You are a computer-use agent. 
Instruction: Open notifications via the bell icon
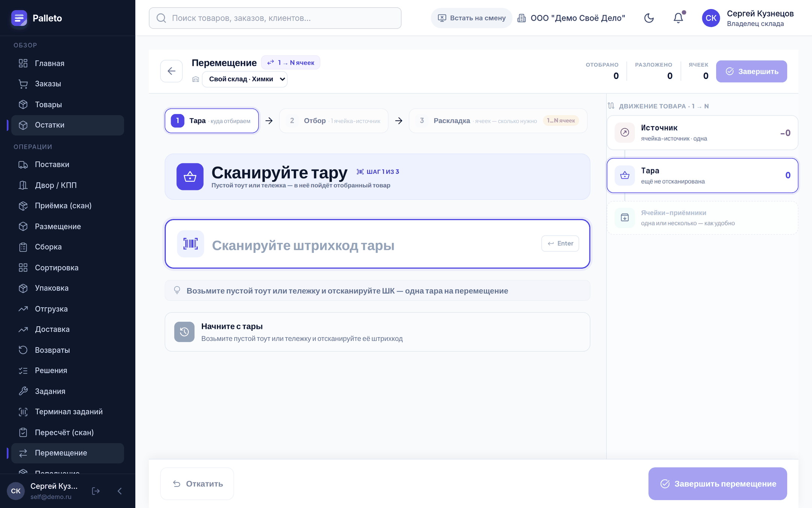678,18
